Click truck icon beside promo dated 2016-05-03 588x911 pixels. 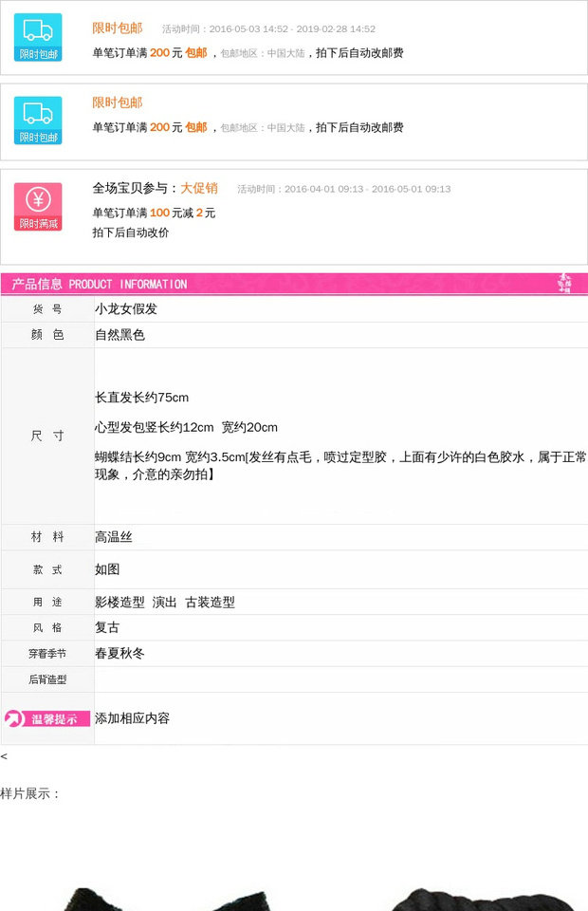(38, 37)
